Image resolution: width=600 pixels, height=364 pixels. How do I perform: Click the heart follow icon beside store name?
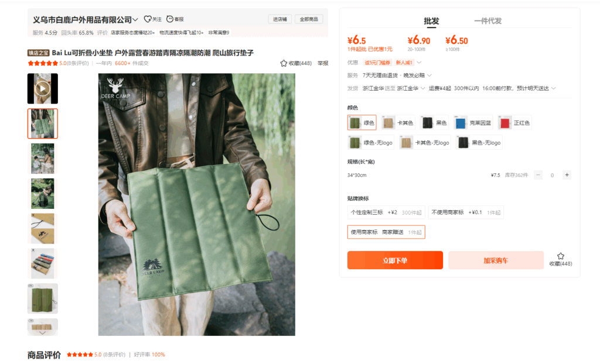147,19
